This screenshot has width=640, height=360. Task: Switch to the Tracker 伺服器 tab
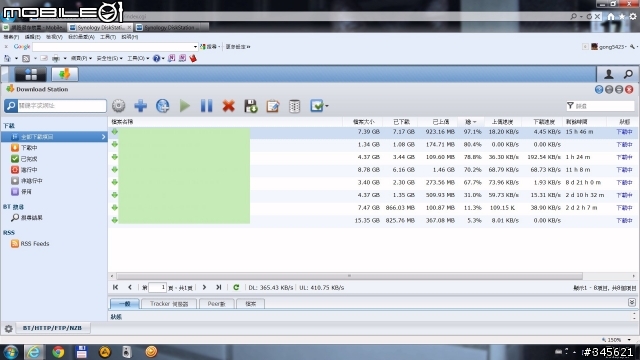pyautogui.click(x=169, y=304)
